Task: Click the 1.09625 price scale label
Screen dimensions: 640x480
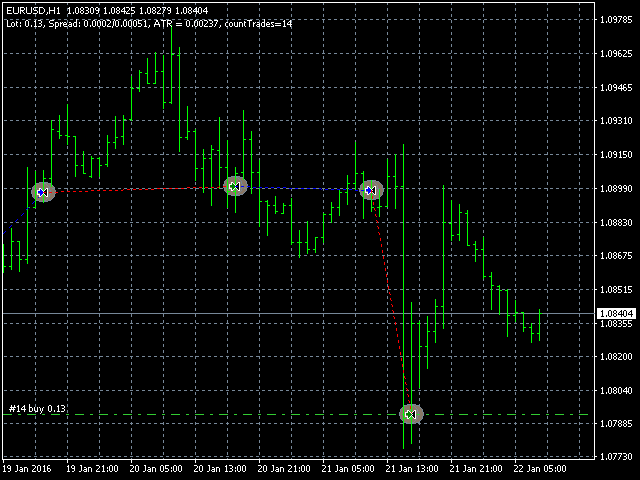Action: click(616, 53)
